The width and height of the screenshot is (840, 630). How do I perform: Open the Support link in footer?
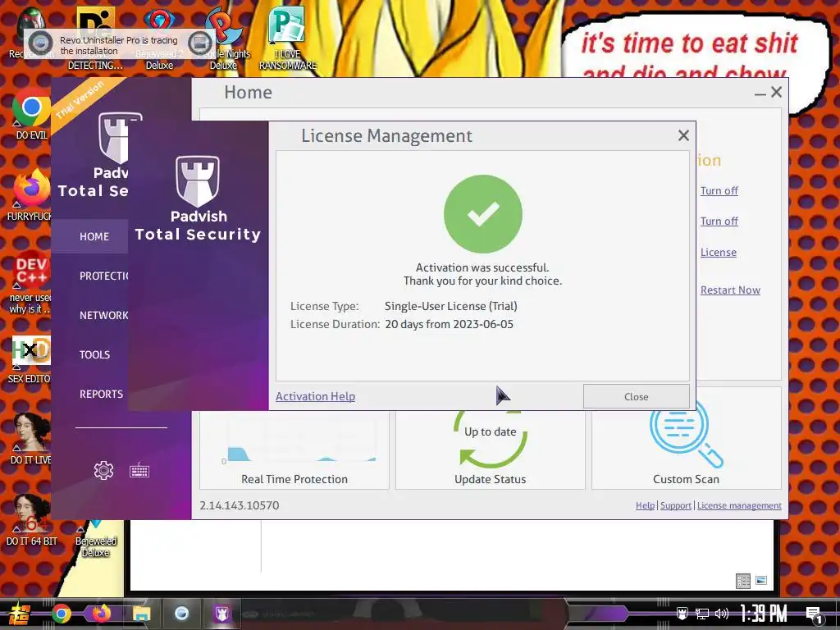pos(676,505)
